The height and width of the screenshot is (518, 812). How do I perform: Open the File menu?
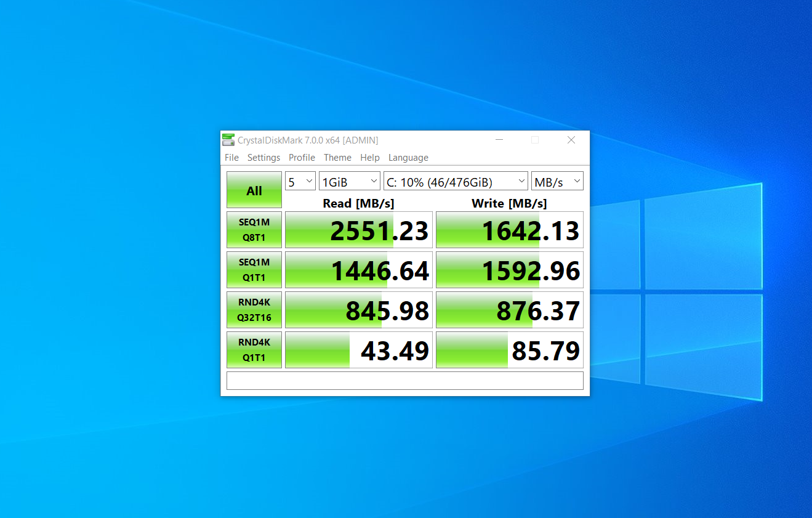point(231,158)
